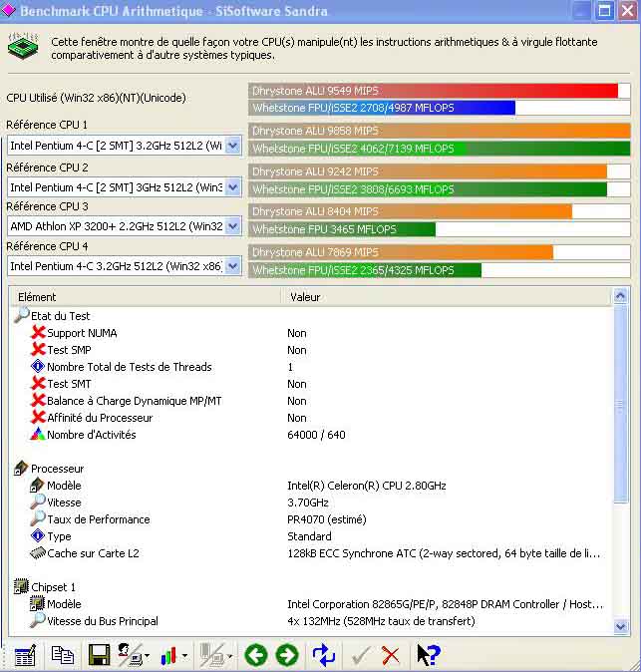This screenshot has width=641, height=672.
Task: Click the Processeur section icon
Action: pyautogui.click(x=21, y=468)
